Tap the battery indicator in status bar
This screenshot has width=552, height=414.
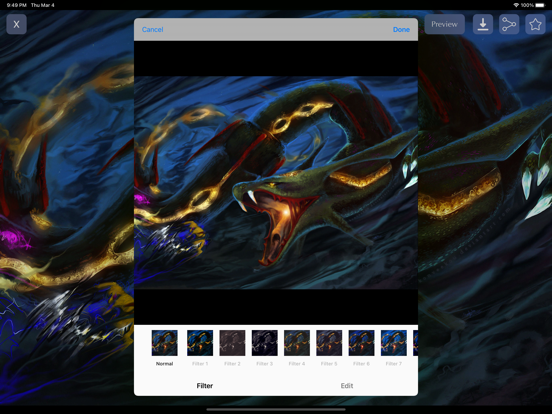point(539,5)
